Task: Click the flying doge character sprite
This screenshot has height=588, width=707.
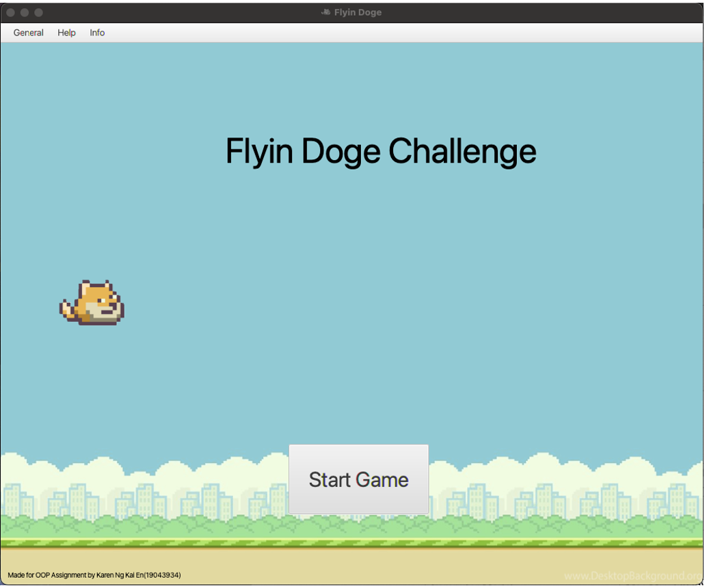Action: (x=93, y=303)
